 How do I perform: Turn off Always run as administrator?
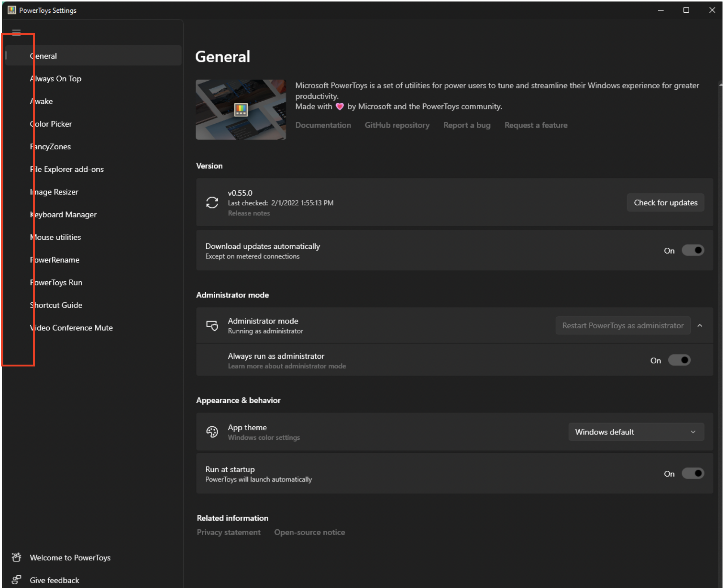point(679,360)
